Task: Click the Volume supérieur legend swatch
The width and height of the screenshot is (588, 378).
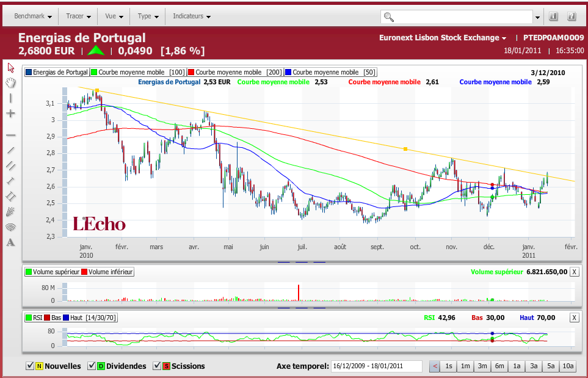Action: (x=29, y=272)
